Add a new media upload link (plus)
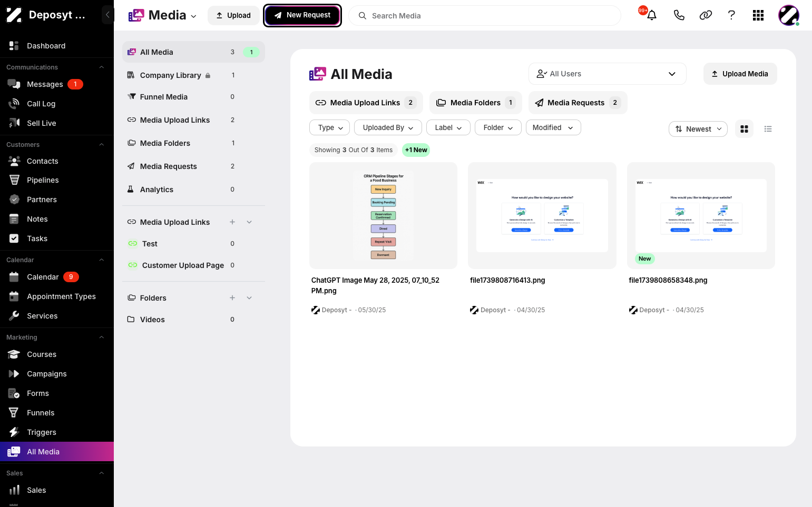The height and width of the screenshot is (507, 812). tap(232, 222)
